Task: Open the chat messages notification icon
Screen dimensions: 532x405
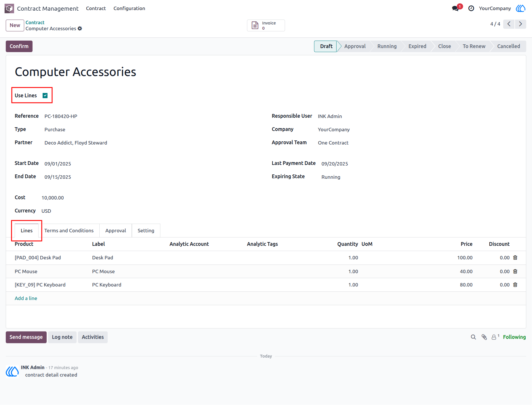Action: coord(456,8)
